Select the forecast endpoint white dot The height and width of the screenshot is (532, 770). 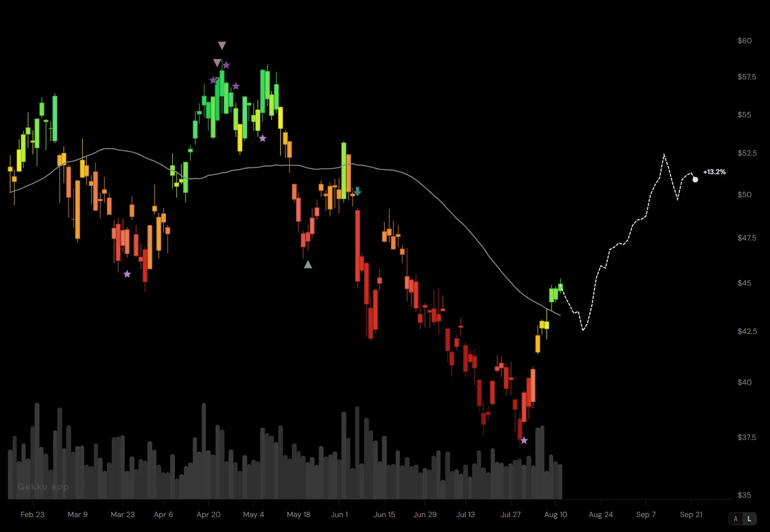tap(695, 180)
